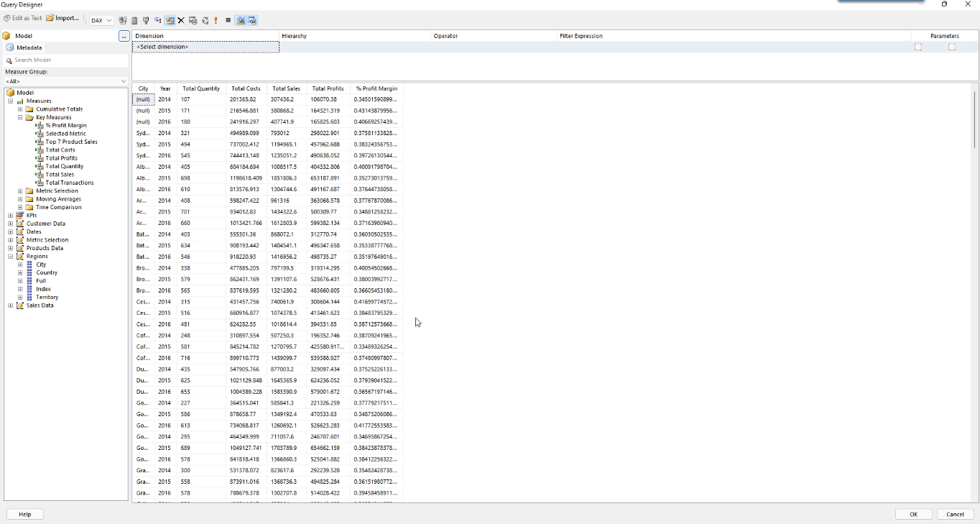This screenshot has height=524, width=980.
Task: Click the Year results column header
Action: pos(165,88)
